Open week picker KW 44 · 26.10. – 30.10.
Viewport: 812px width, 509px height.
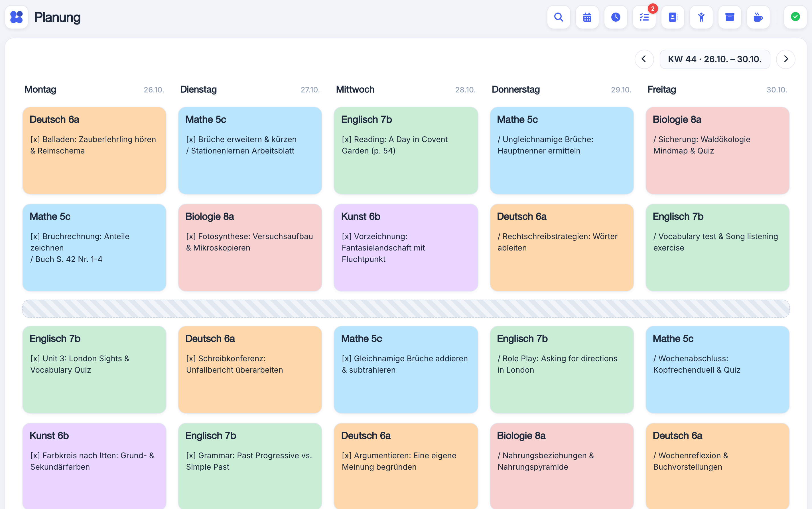[715, 59]
